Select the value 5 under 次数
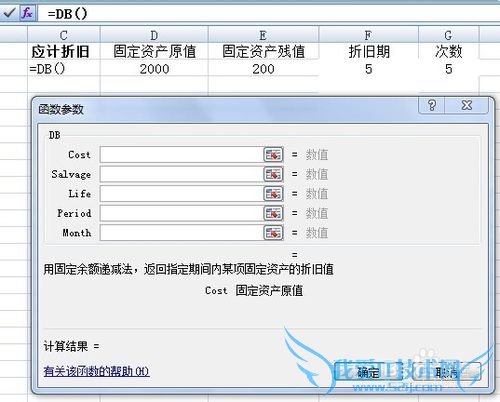 448,69
